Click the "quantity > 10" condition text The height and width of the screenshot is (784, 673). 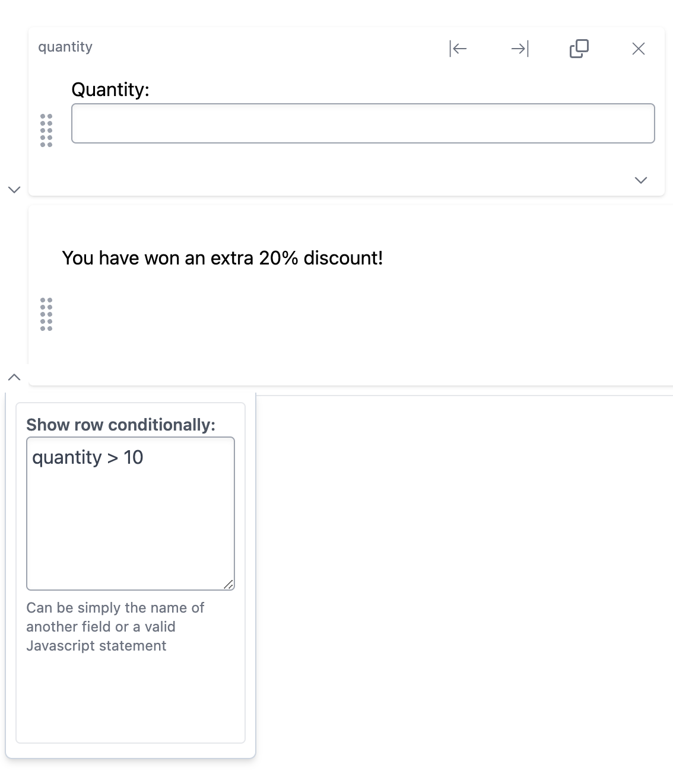point(88,457)
